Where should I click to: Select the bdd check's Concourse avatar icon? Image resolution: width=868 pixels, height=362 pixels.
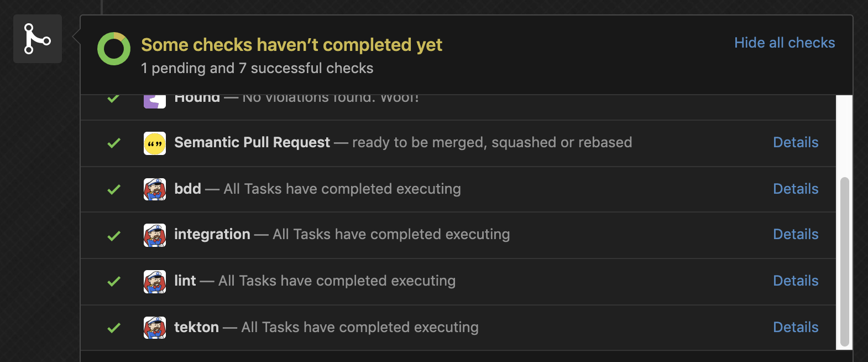(x=154, y=189)
